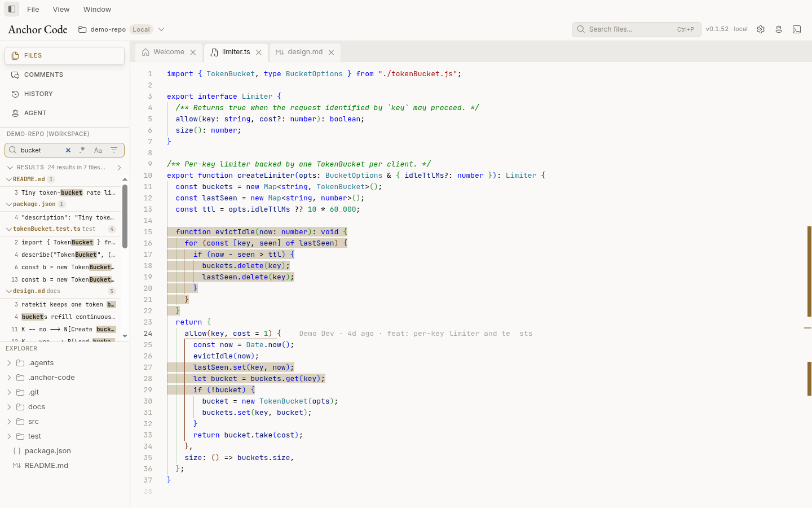Open the agent icon in top bar

779,29
